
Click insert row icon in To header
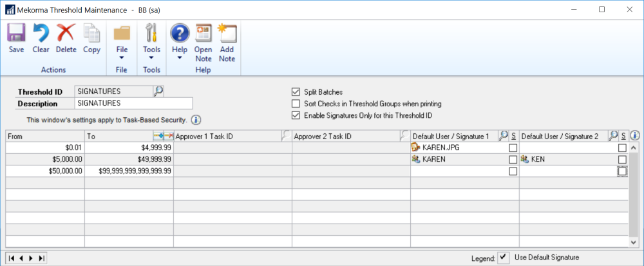[x=158, y=136]
